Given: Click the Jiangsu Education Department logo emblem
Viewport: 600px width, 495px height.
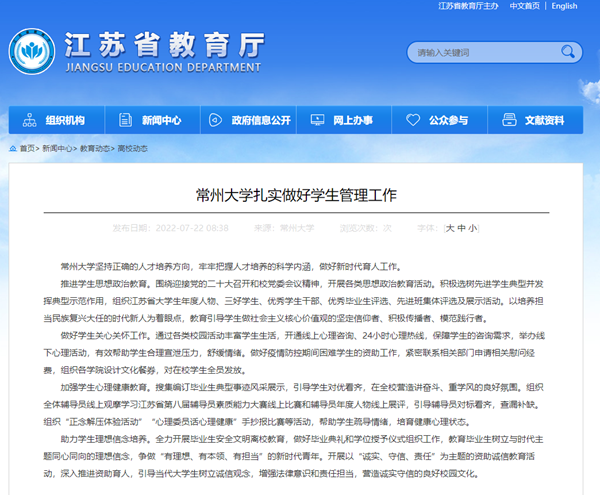Looking at the screenshot, I should (32, 52).
